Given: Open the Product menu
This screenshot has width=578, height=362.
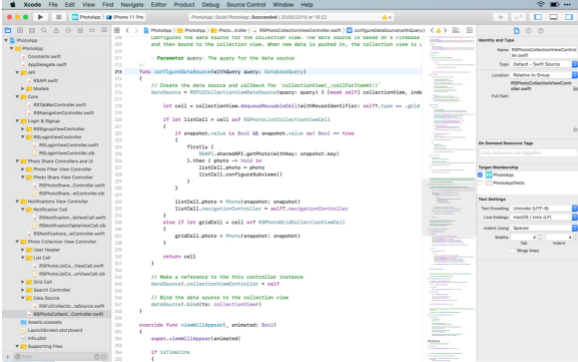Looking at the screenshot, I should tap(184, 5).
